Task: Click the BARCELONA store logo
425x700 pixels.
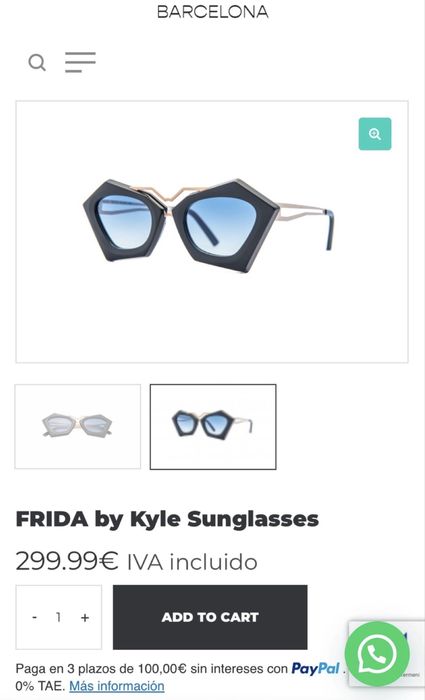Action: pyautogui.click(x=213, y=12)
